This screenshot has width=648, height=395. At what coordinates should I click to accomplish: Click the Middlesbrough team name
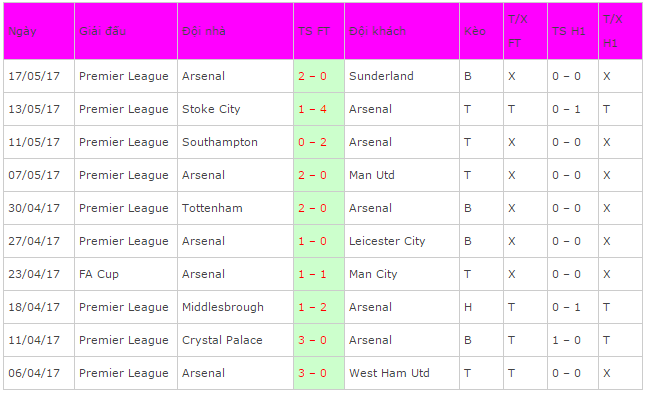[223, 307]
